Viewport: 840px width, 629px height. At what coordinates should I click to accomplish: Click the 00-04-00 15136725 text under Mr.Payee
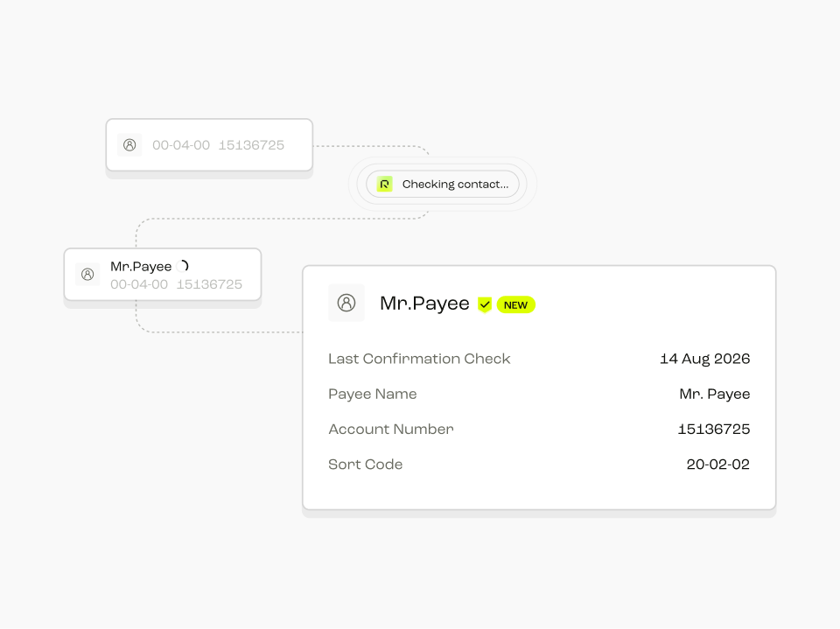click(x=176, y=284)
